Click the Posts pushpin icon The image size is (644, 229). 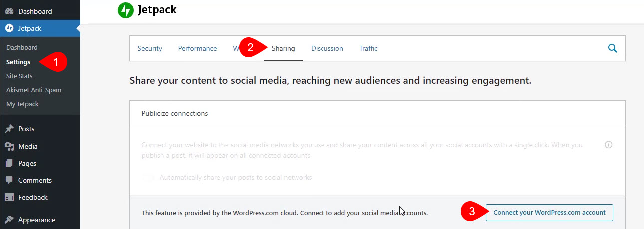tap(9, 129)
